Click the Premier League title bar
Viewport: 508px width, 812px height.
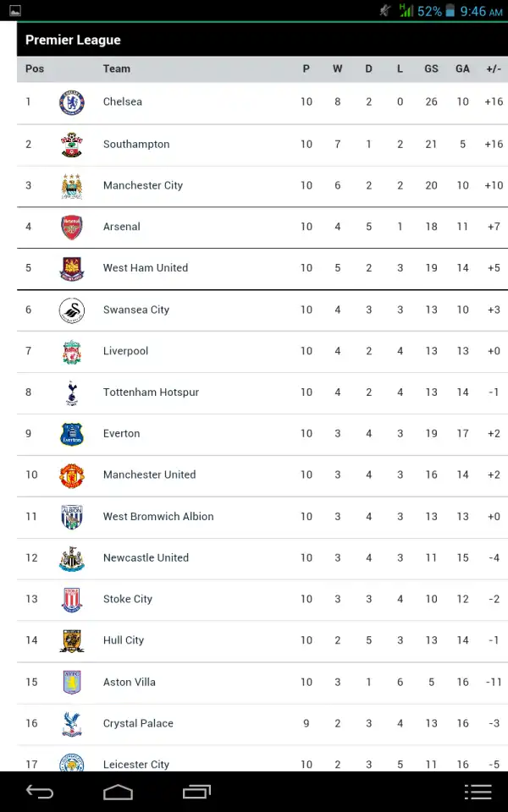coord(73,39)
